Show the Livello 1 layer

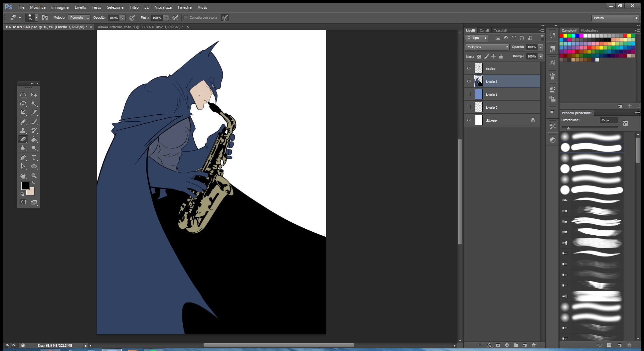469,94
